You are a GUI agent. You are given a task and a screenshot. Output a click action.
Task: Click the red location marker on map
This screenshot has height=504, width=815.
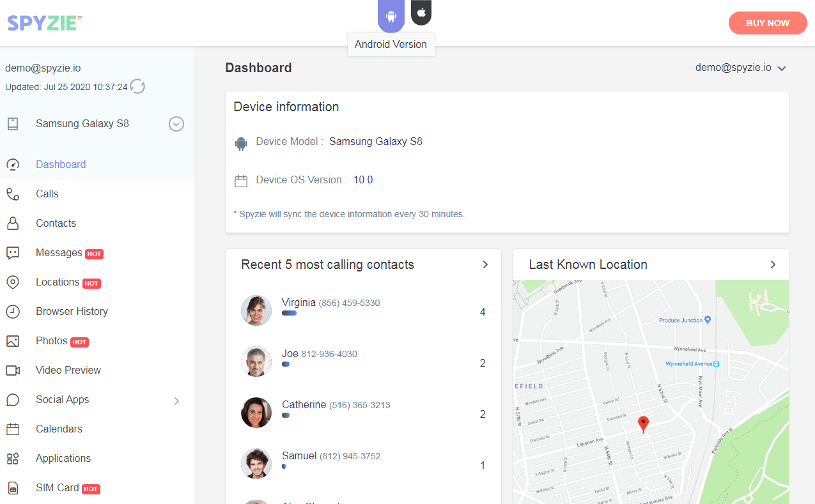coord(644,424)
